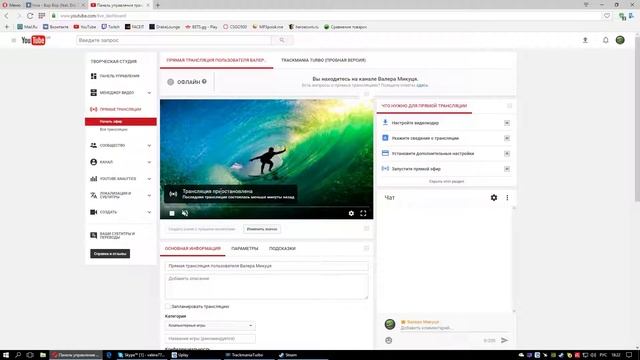Open the chat three-dot menu
The image size is (640, 360).
click(507, 198)
